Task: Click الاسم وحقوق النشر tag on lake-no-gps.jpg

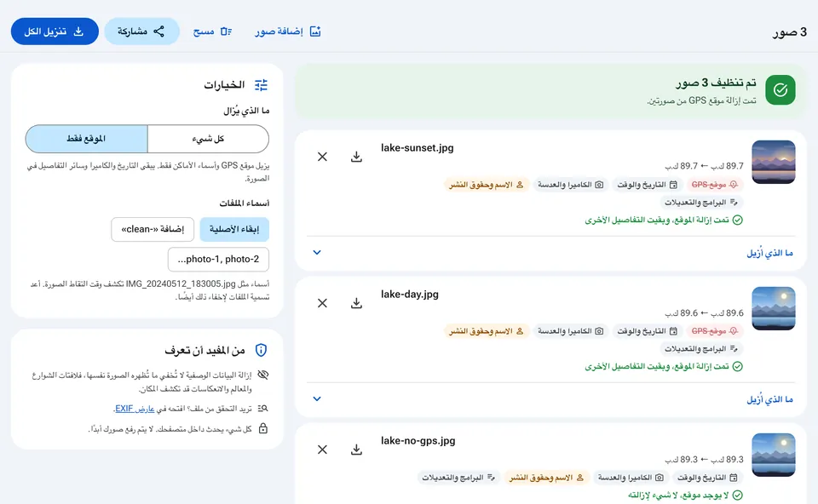Action: point(546,478)
